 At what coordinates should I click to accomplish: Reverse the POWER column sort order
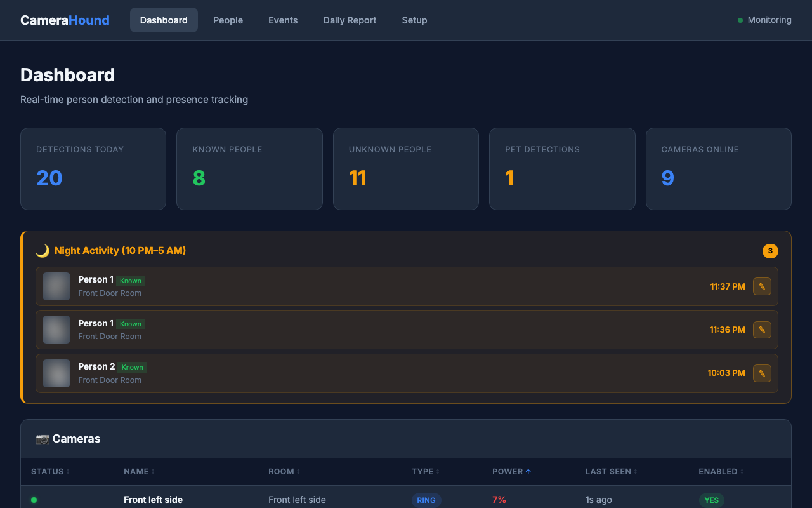511,471
